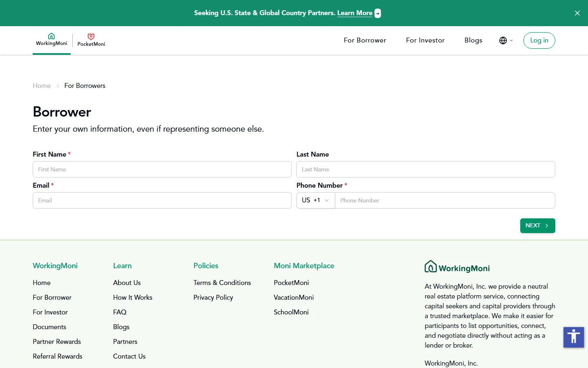Open footer Home link
Viewport: 588px width, 368px height.
pyautogui.click(x=42, y=283)
